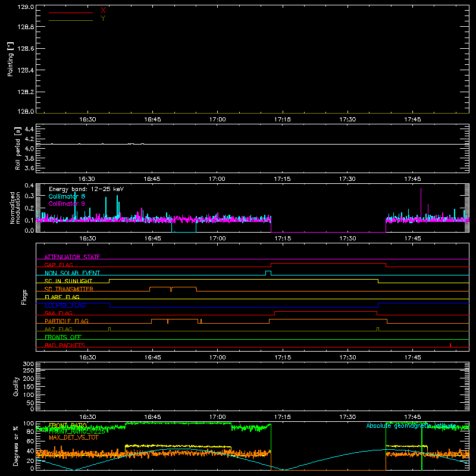The width and height of the screenshot is (476, 476).
Task: Click the cyan Collimator 8 legend label
Action: (x=67, y=196)
